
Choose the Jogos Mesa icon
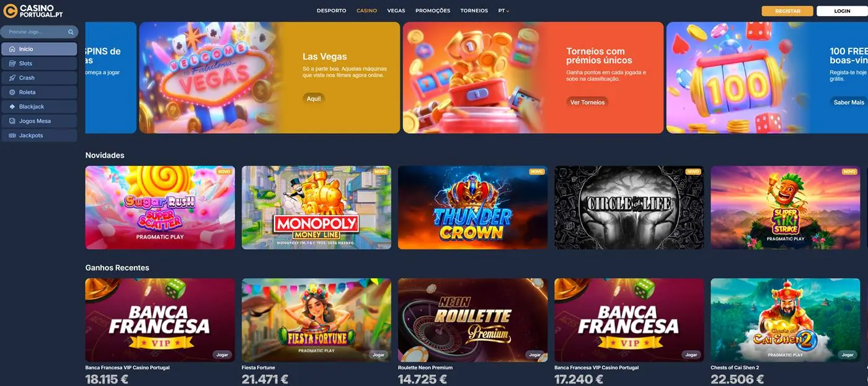12,121
